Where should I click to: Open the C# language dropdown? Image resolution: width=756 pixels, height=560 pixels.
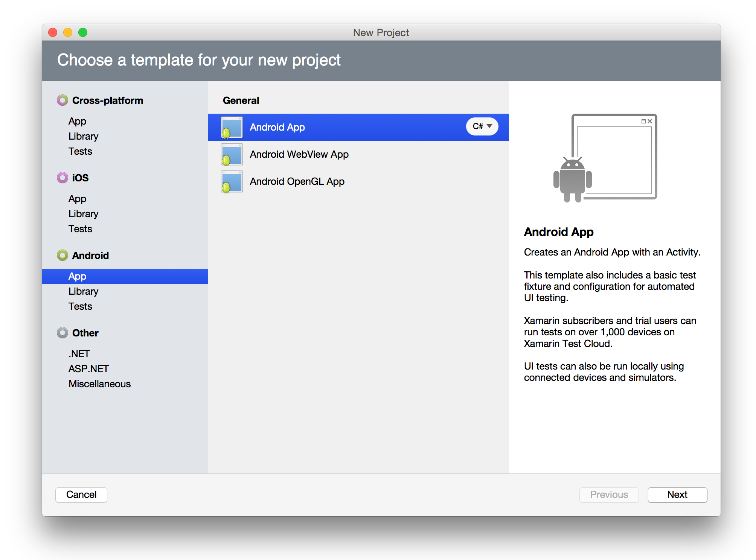[482, 126]
